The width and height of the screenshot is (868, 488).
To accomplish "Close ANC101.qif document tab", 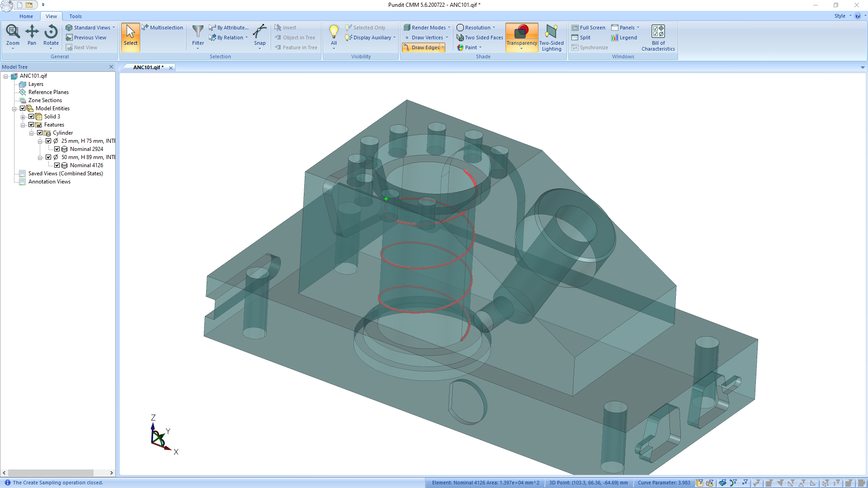I will (171, 68).
